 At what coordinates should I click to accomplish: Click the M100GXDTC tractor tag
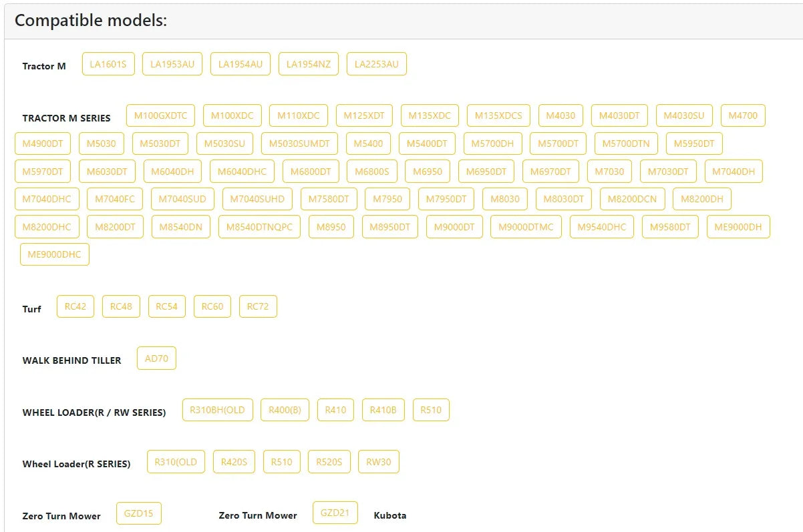(x=160, y=115)
